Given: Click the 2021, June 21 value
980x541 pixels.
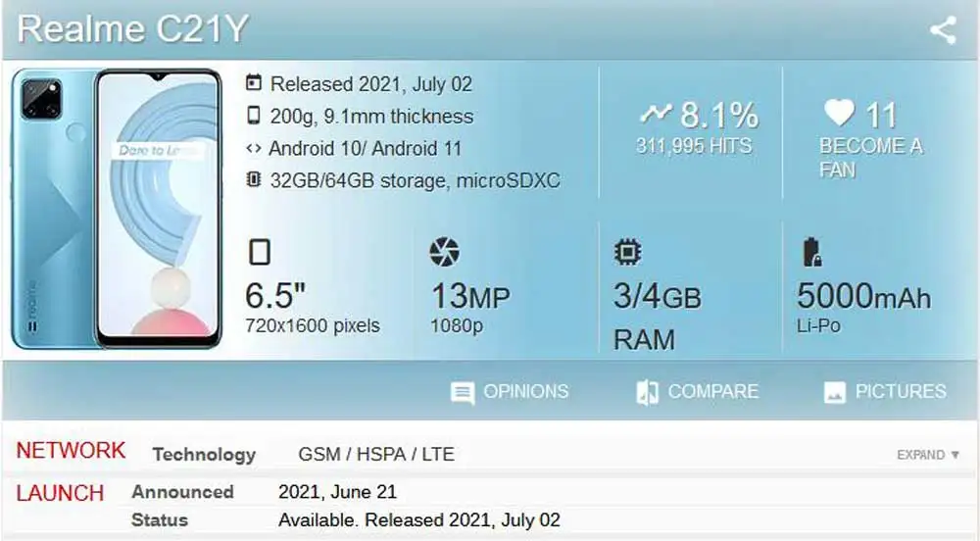Looking at the screenshot, I should point(337,492).
